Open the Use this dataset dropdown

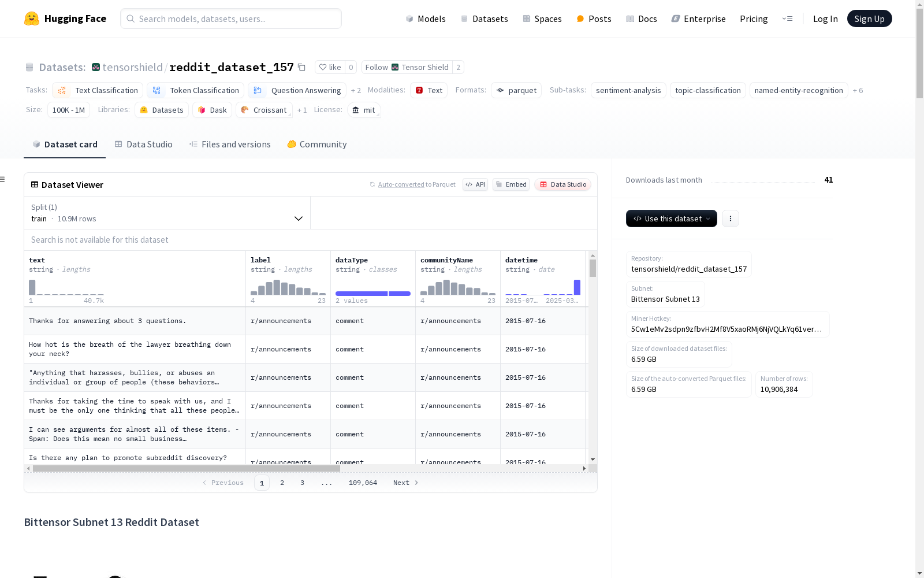click(672, 218)
